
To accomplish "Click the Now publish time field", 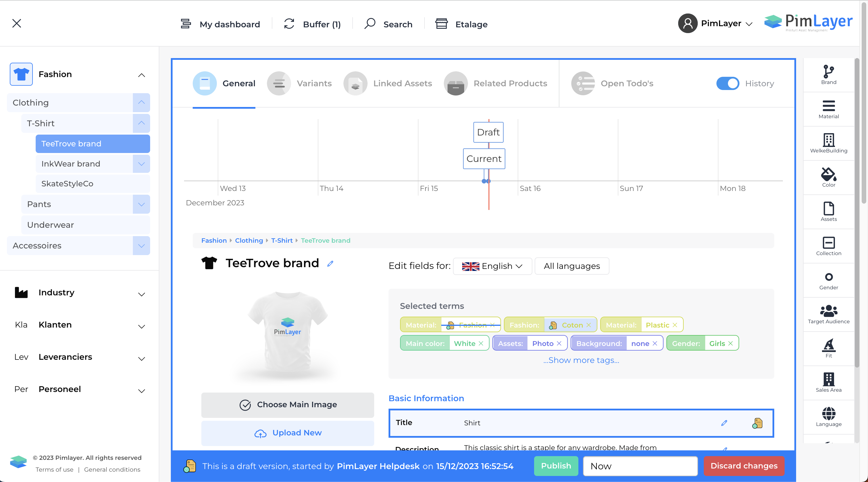I will pos(640,466).
